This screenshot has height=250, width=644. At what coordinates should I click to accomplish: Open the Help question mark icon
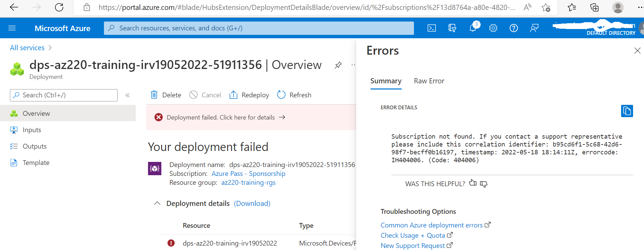[514, 28]
